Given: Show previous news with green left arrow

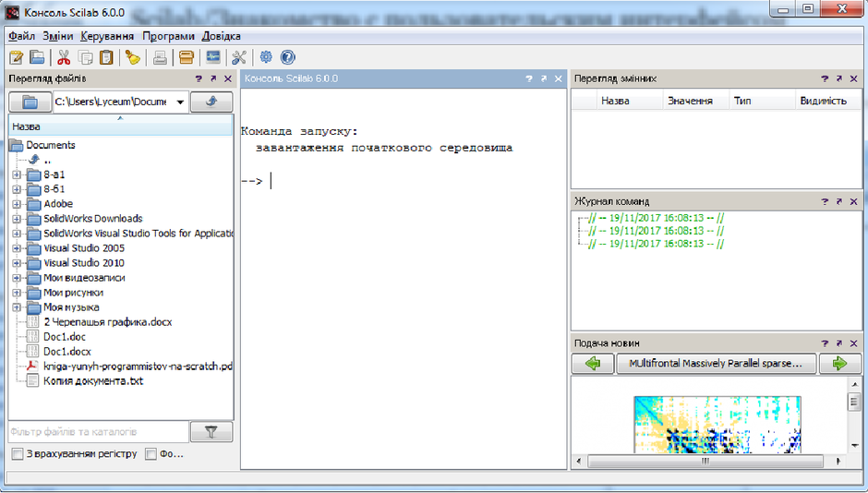Looking at the screenshot, I should (x=592, y=364).
